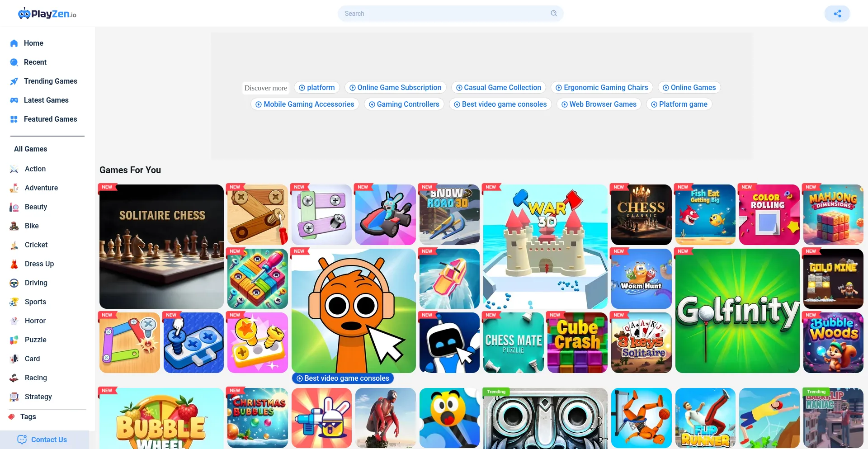Image resolution: width=868 pixels, height=449 pixels.
Task: Go to the Horror category
Action: 35,321
